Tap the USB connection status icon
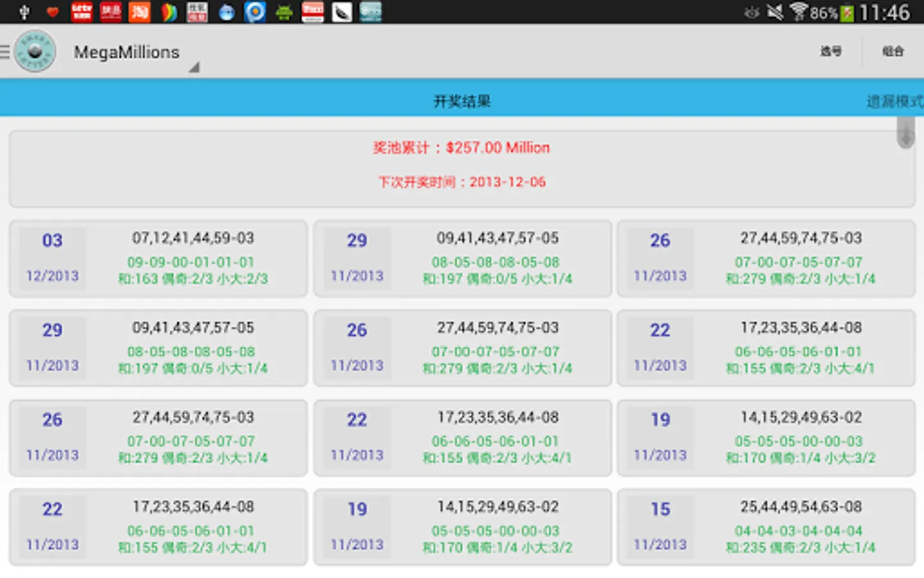Image resolution: width=924 pixels, height=578 pixels. click(x=24, y=12)
